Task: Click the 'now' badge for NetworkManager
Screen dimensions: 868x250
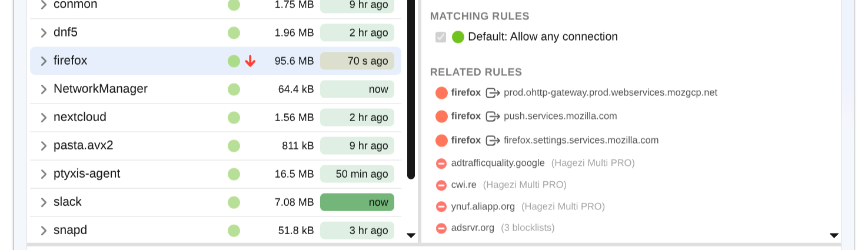Action: 357,89
